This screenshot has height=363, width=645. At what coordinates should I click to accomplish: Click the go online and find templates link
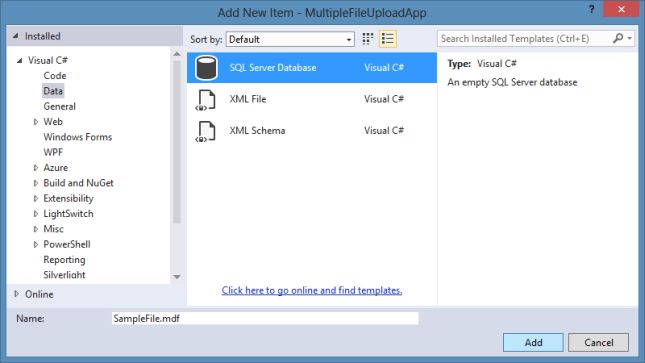312,291
